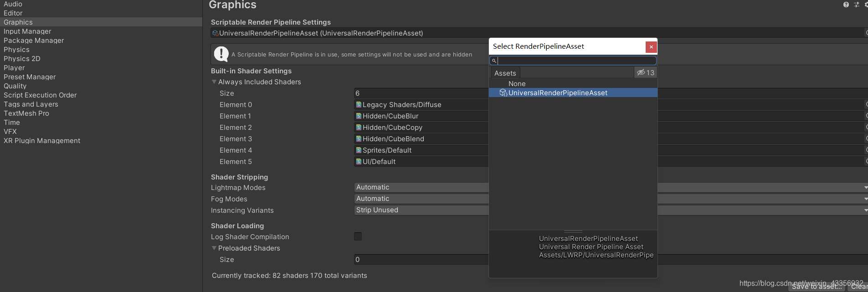The height and width of the screenshot is (292, 868).
Task: Open VFX settings category
Action: tap(101, 132)
